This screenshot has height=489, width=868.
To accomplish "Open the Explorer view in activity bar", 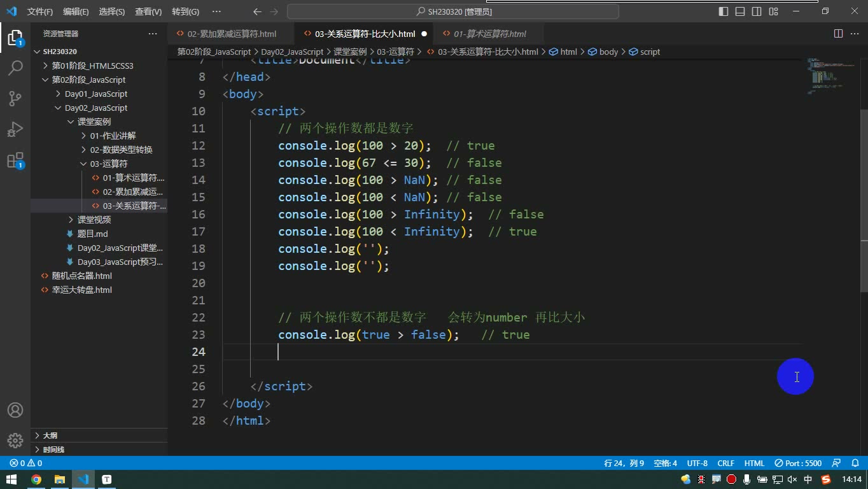I will tap(15, 37).
